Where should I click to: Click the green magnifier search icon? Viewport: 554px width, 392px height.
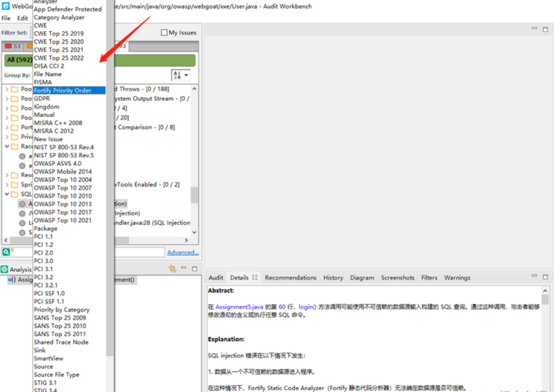tap(6, 252)
